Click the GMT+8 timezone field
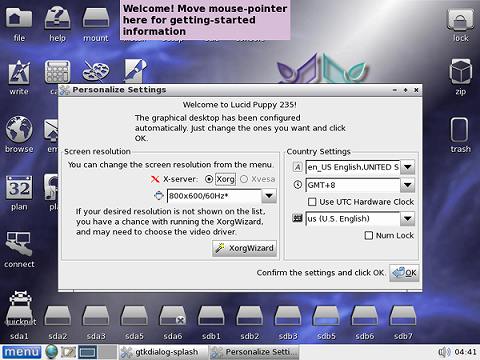 (x=353, y=185)
